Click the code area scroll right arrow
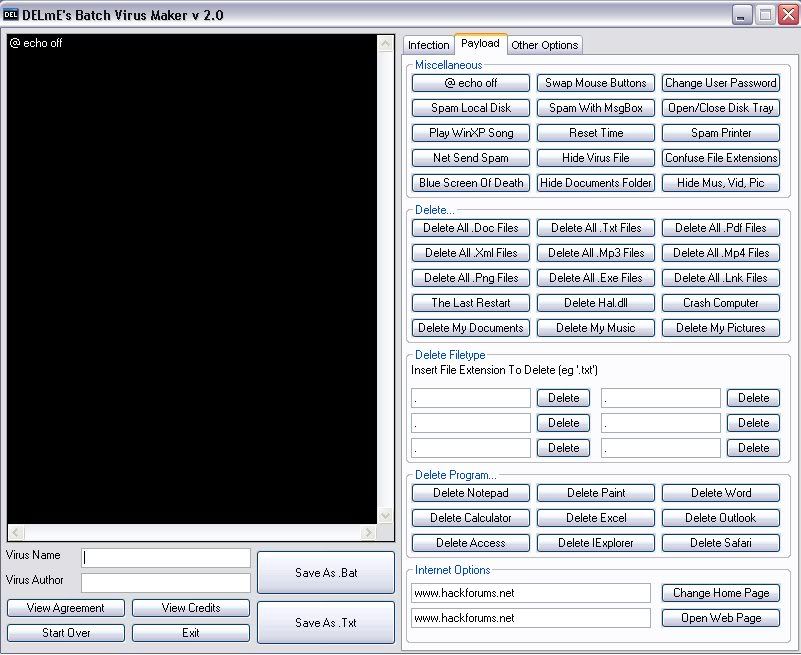The height and width of the screenshot is (655, 801). (x=368, y=532)
